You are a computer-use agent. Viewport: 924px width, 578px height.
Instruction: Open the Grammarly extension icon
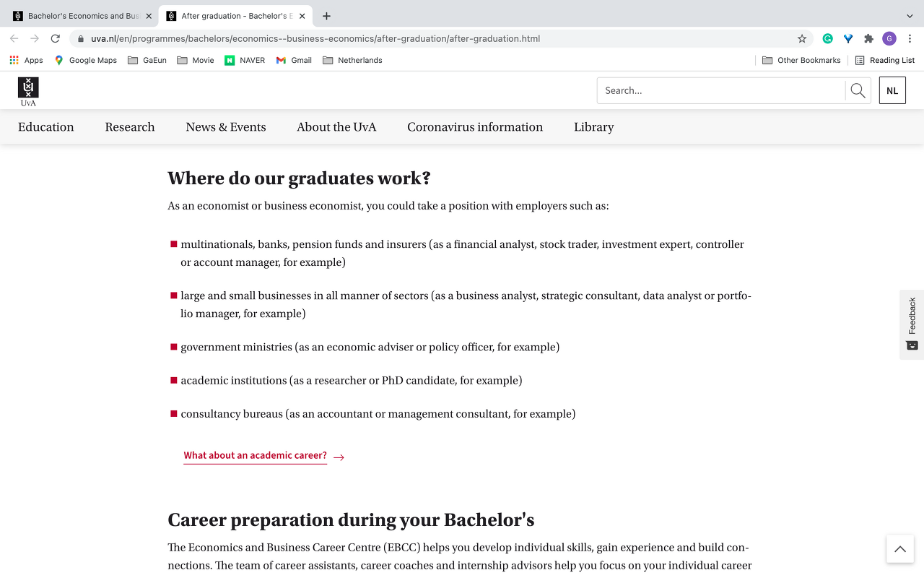tap(828, 39)
